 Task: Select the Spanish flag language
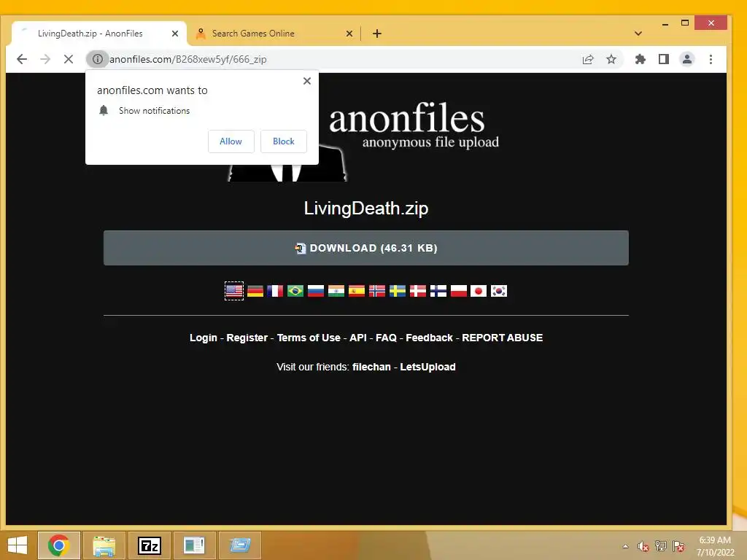tap(356, 291)
